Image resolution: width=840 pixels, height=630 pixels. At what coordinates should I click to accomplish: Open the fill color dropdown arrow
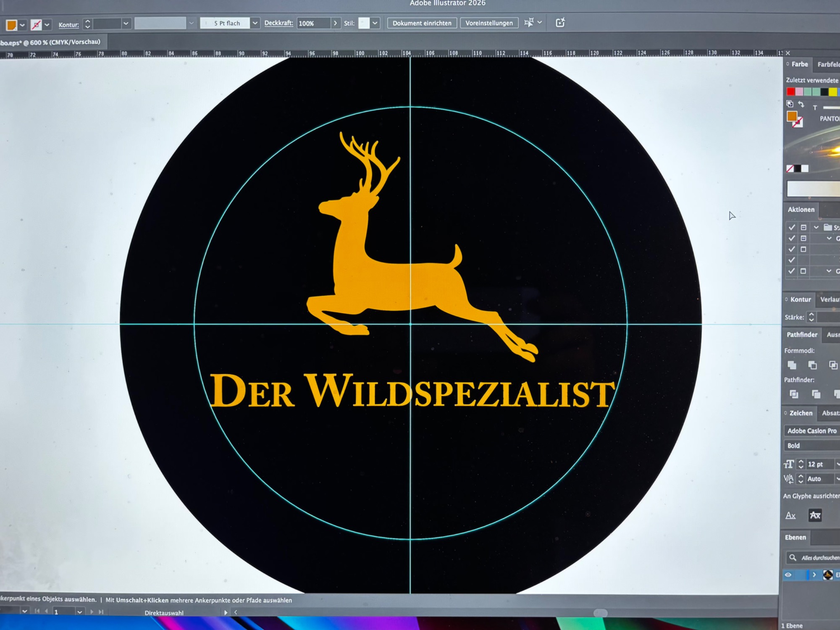[23, 25]
